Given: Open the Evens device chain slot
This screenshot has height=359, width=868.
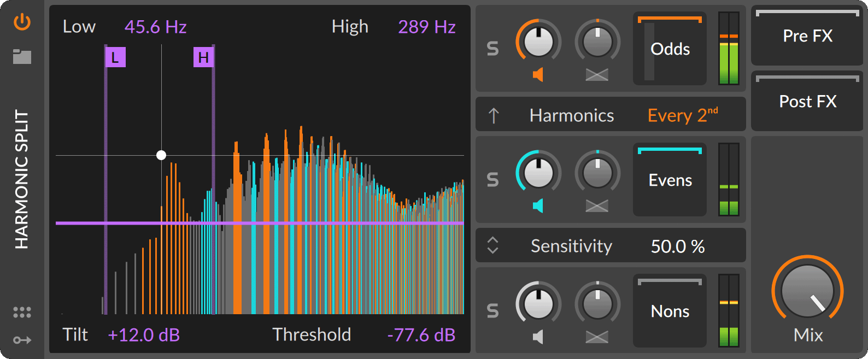Looking at the screenshot, I should 670,180.
